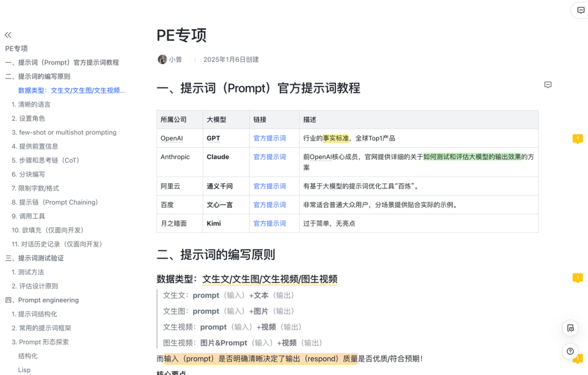Select outline item 5. 步骤和思考链（CoT）

(45, 161)
